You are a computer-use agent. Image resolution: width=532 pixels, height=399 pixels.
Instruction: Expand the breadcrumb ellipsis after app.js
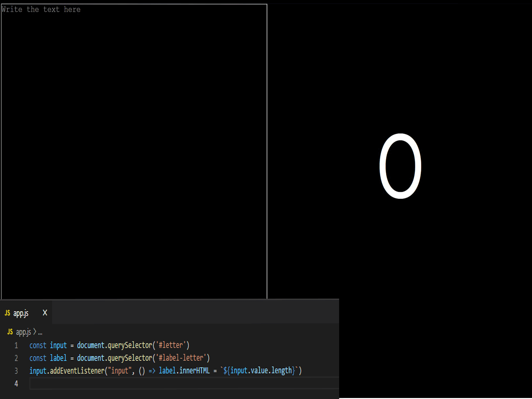(x=40, y=332)
